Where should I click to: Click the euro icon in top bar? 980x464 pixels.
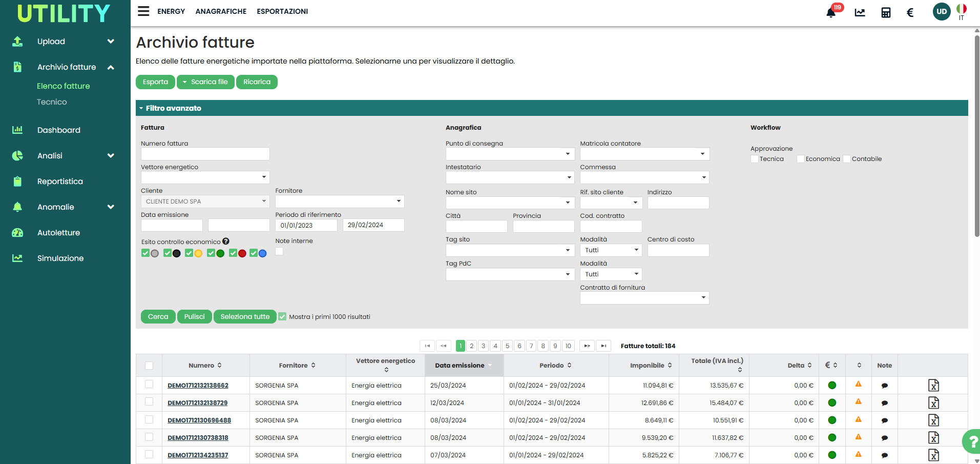[910, 13]
